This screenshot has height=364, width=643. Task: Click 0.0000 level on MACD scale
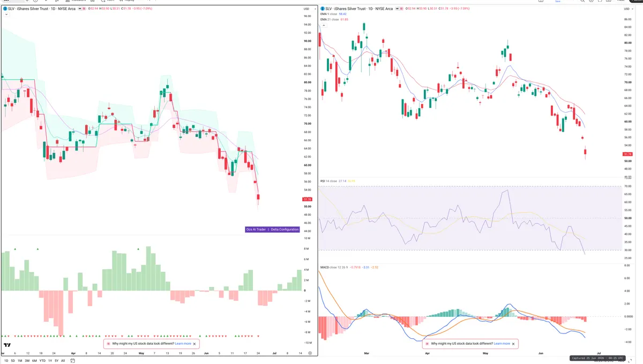coord(629,316)
